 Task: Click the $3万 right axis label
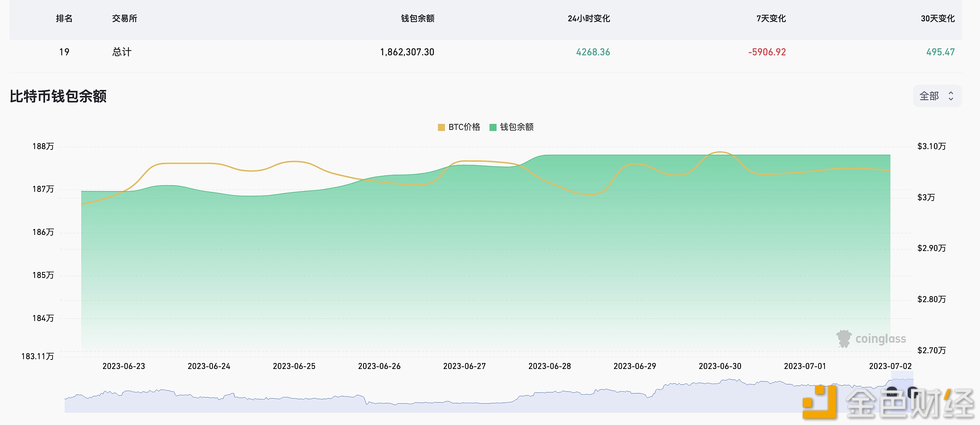[926, 197]
